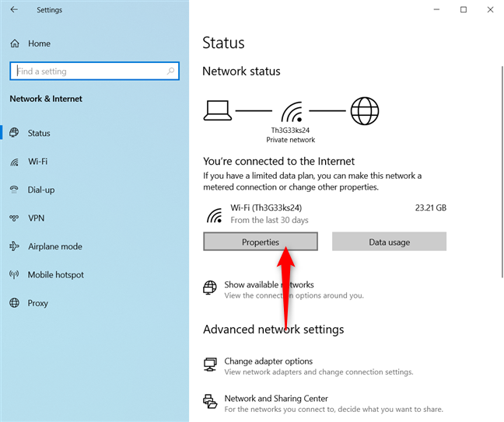This screenshot has height=422, width=504.
Task: Click the Internet globe in network diagram
Action: [365, 111]
